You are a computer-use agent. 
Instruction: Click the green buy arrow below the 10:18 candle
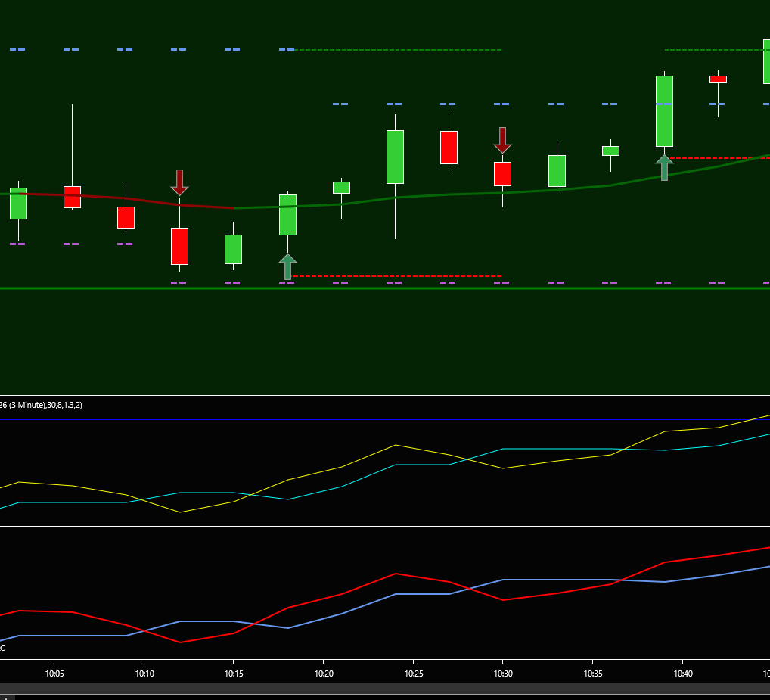tap(287, 267)
